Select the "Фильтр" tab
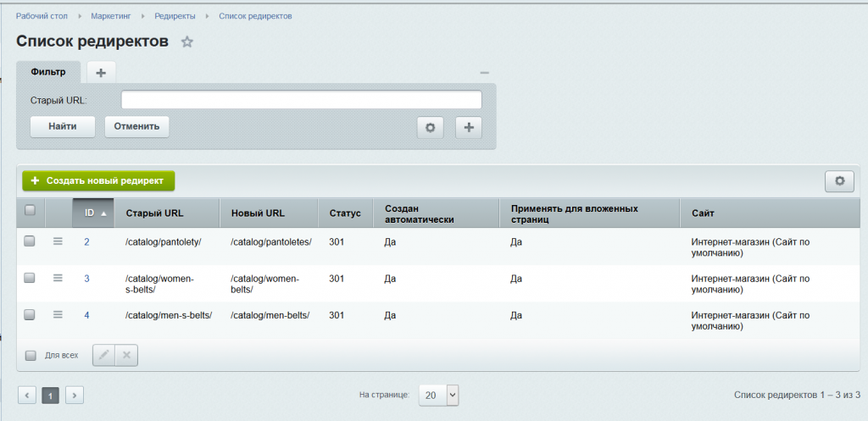868x421 pixels. [x=48, y=72]
